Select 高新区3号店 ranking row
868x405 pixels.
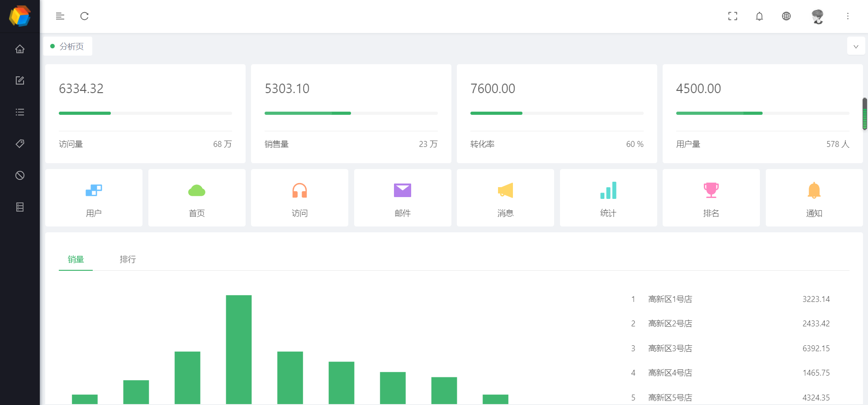[x=731, y=348]
